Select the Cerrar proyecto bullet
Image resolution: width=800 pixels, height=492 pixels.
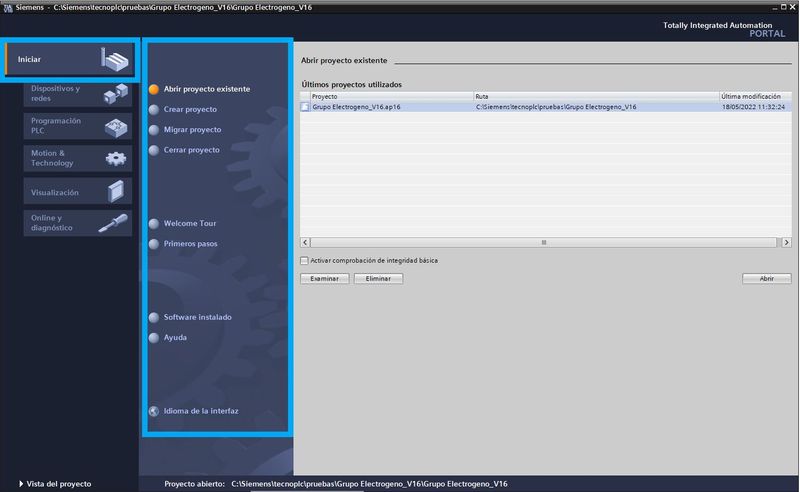[x=154, y=150]
